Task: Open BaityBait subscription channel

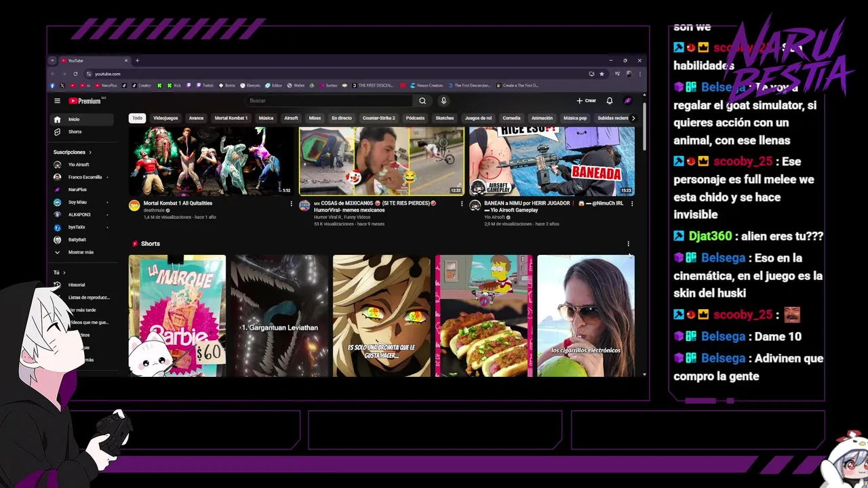Action: (83, 239)
